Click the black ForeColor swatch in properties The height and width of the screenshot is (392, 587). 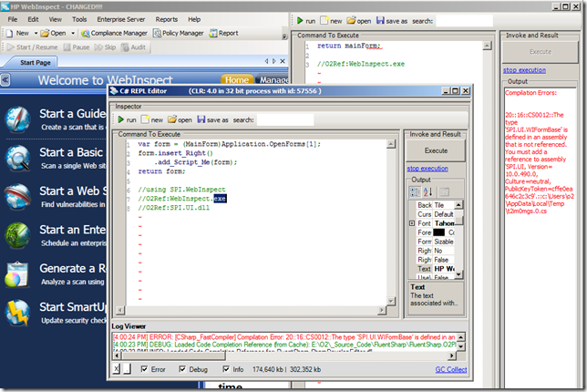[x=441, y=232]
